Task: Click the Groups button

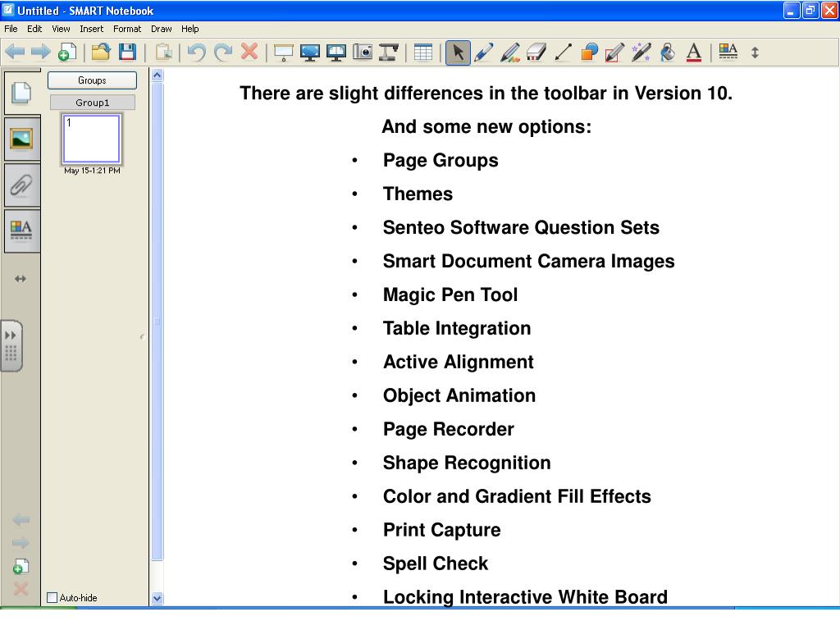Action: tap(92, 80)
